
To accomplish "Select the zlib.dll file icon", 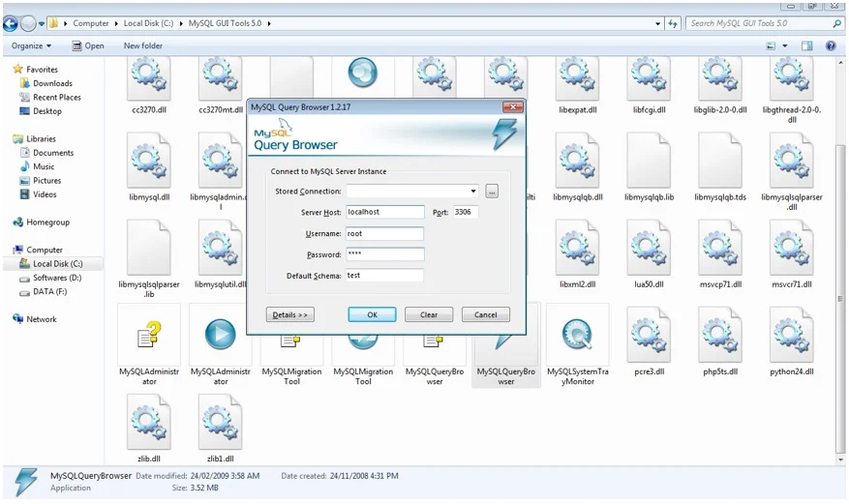I will coord(149,422).
